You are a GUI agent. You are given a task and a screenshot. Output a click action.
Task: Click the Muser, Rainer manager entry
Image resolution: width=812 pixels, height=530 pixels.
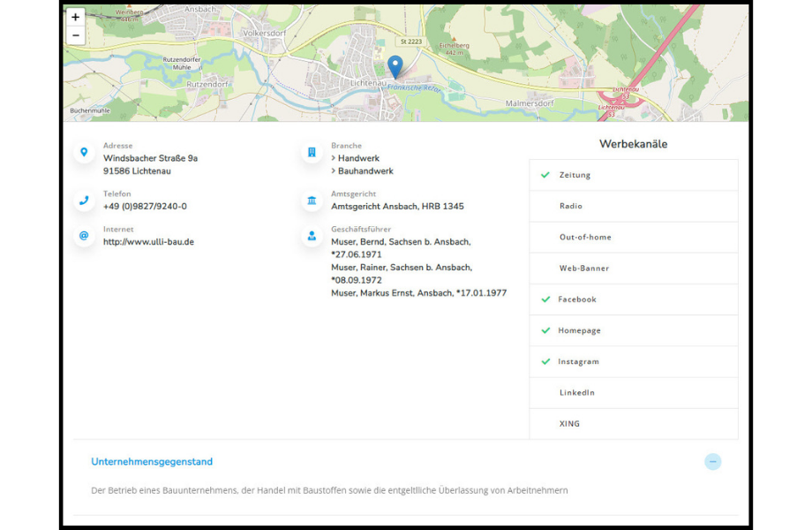(x=402, y=274)
